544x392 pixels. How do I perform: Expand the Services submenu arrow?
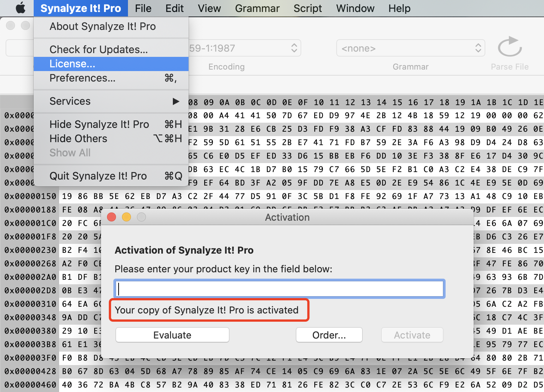[x=175, y=101]
